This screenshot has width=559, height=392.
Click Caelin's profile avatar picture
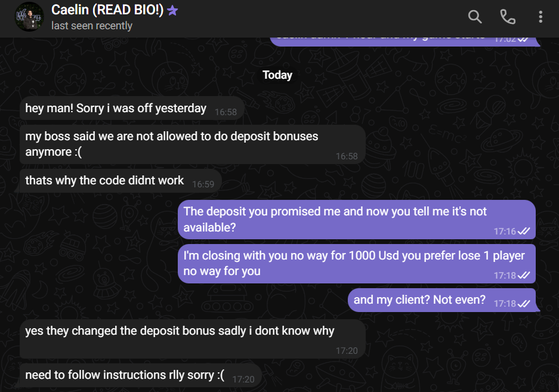pyautogui.click(x=29, y=17)
